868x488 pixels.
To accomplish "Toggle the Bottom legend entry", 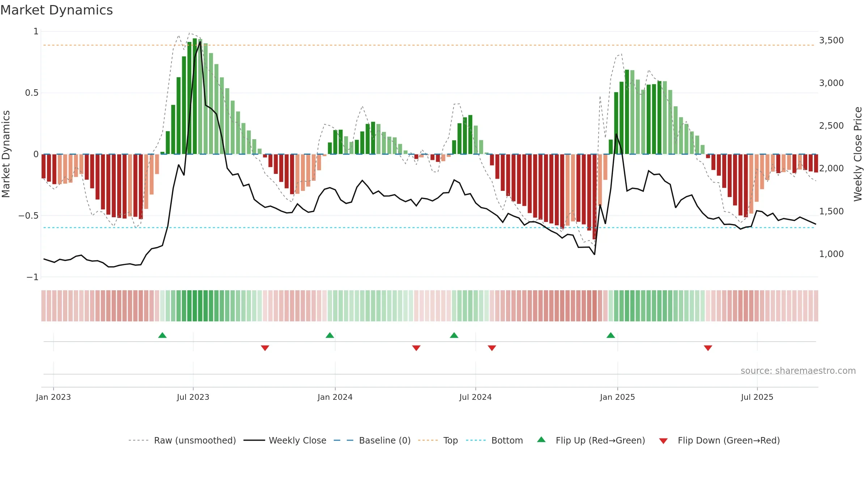I will coord(494,440).
